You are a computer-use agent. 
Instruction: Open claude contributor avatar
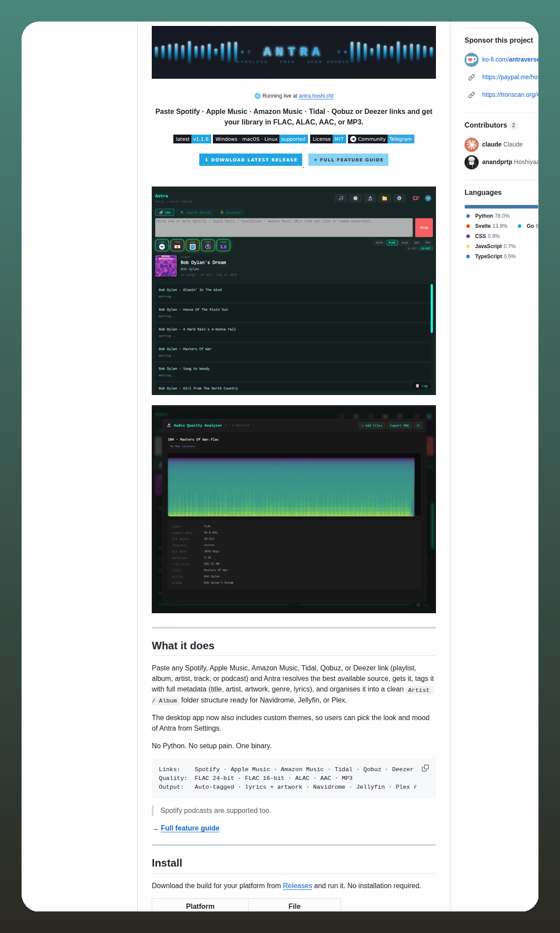[472, 144]
